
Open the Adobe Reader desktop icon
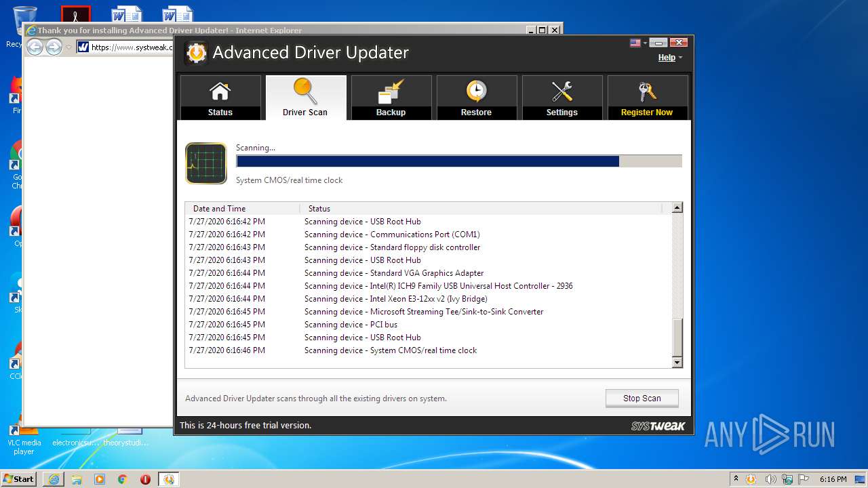[x=76, y=15]
